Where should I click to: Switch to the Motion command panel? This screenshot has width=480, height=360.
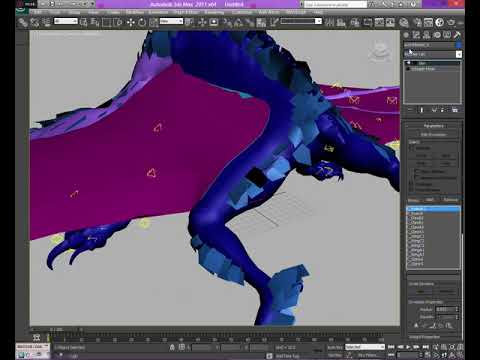(x=437, y=35)
